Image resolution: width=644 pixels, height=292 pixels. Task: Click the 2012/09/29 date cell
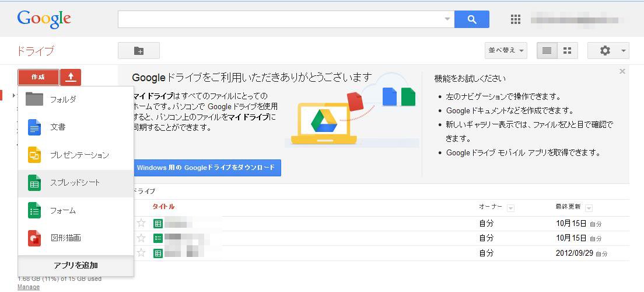point(574,253)
